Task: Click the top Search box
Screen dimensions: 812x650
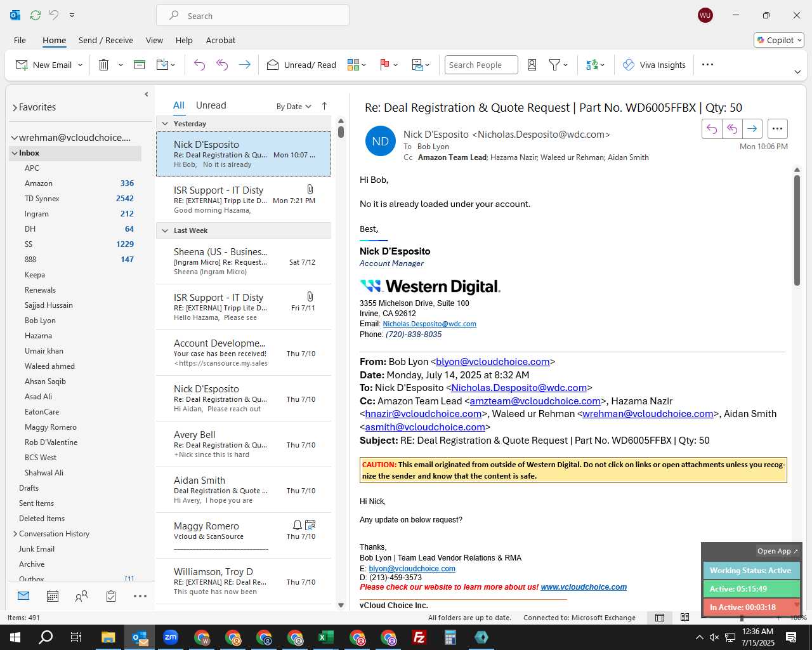Action: click(252, 16)
